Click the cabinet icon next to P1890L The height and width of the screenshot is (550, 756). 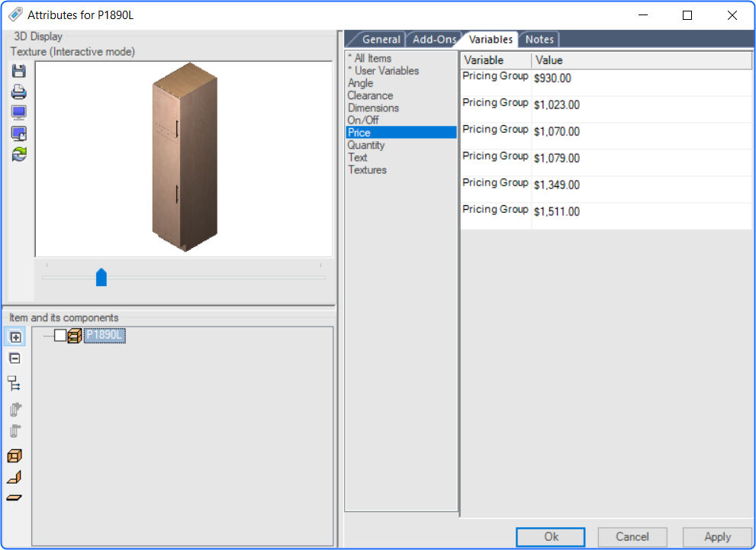point(75,336)
